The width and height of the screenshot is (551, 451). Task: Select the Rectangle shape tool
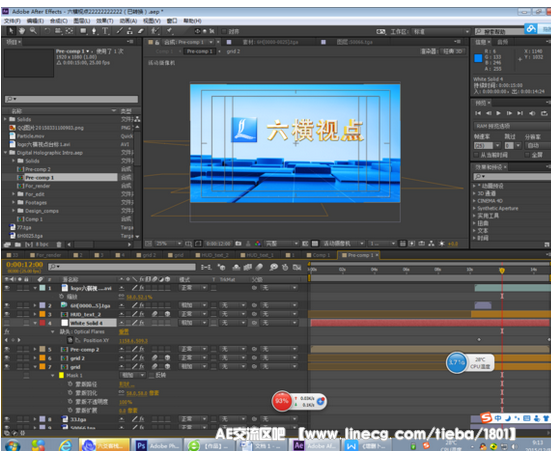click(83, 31)
